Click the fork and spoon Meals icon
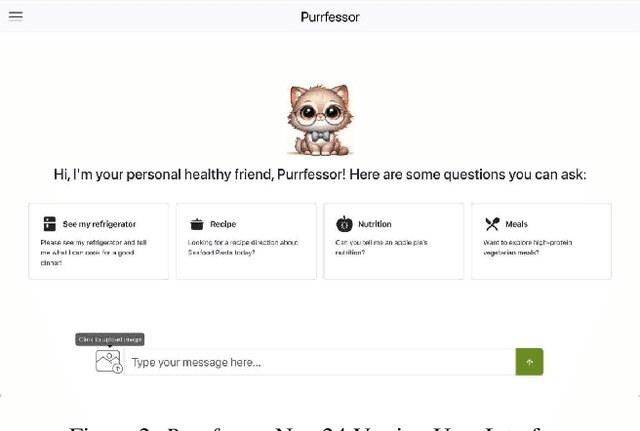This screenshot has height=431, width=640. (x=492, y=224)
